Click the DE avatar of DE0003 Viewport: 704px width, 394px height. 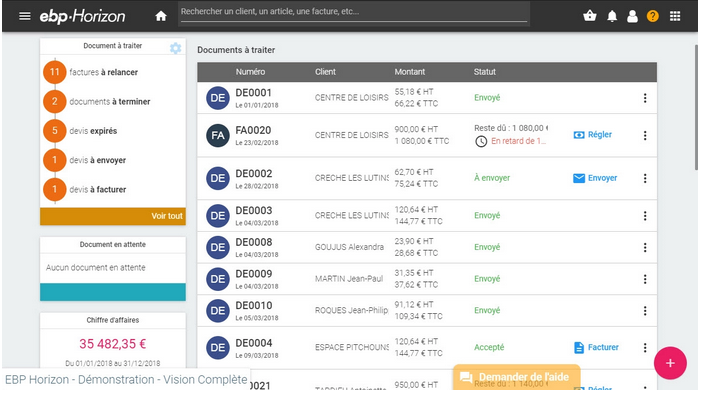click(x=218, y=216)
